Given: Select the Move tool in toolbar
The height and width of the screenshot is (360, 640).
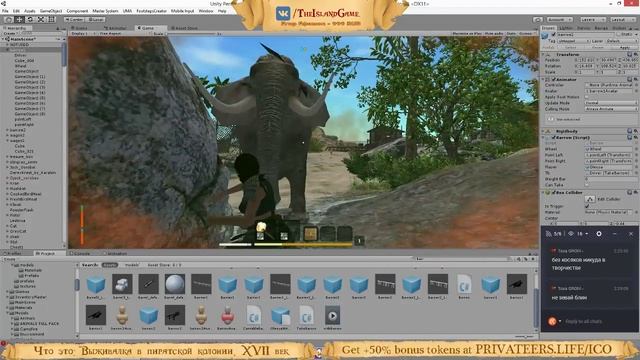Looking at the screenshot, I should tap(19, 19).
